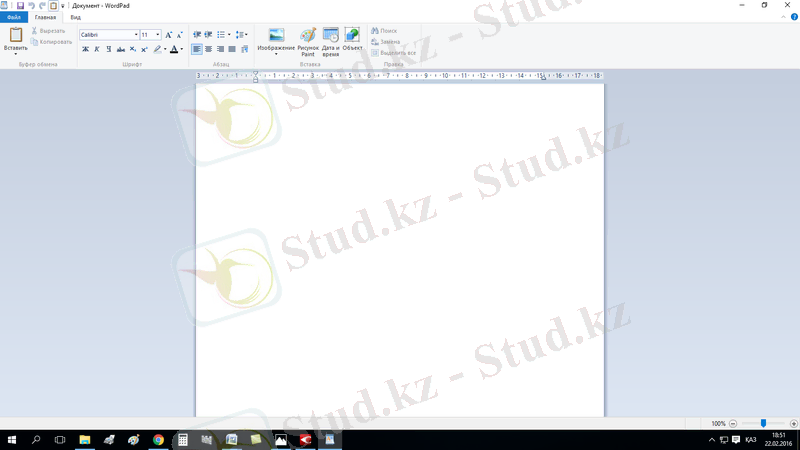This screenshot has width=800, height=450.
Task: Click the Изображение picture icon
Action: (x=276, y=35)
